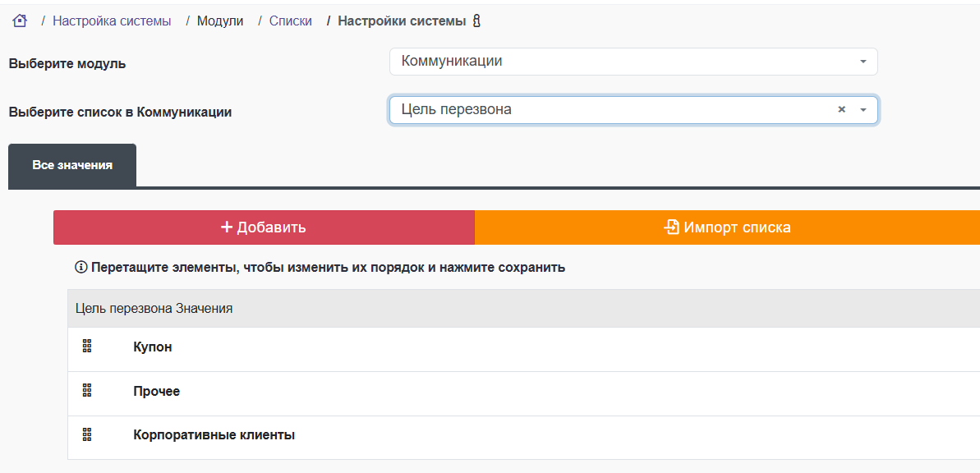Click the Добавить button
This screenshot has height=473, width=980.
264,227
